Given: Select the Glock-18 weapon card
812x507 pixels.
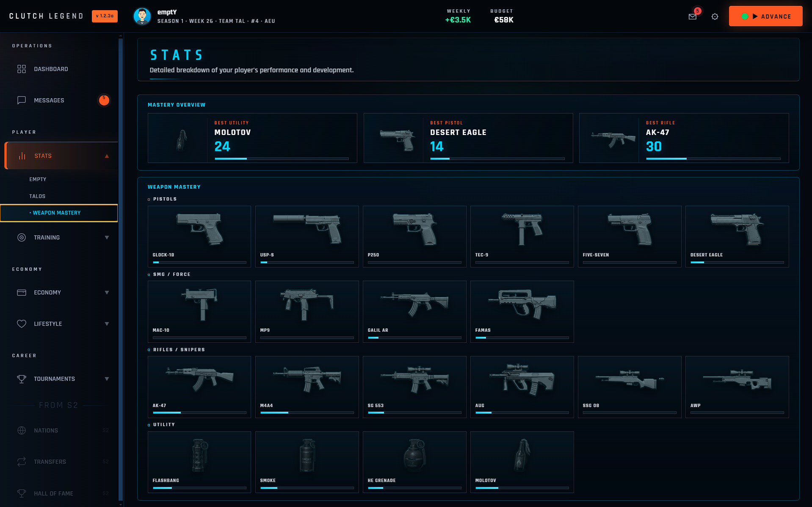Looking at the screenshot, I should coord(199,237).
